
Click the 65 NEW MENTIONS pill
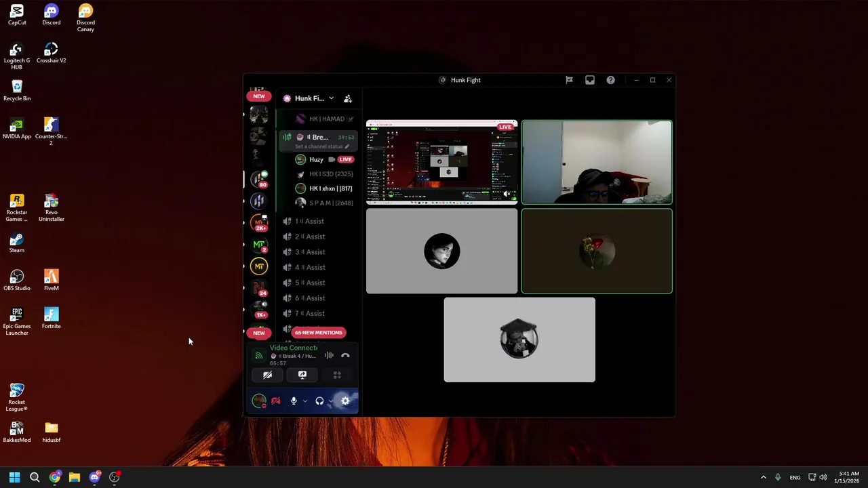(x=319, y=333)
